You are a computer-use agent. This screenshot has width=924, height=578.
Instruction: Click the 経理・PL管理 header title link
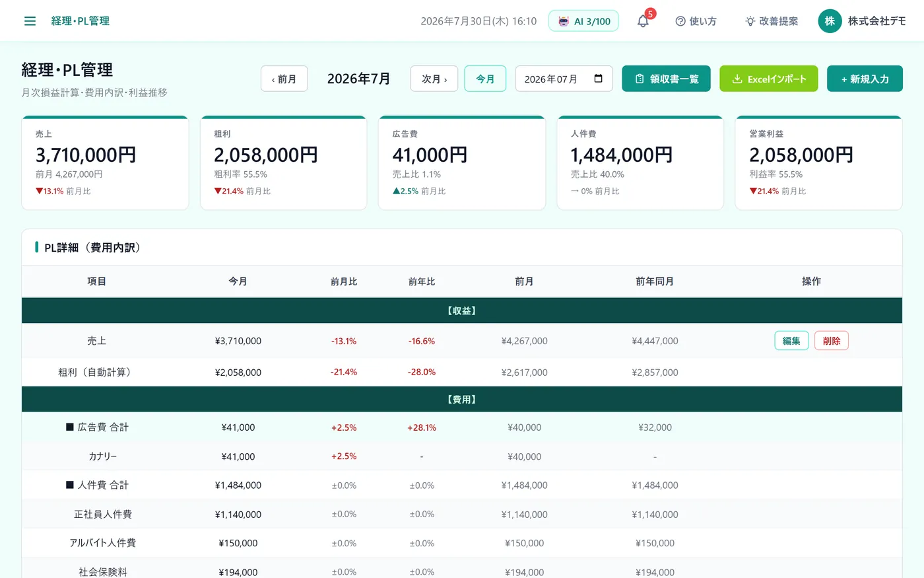pyautogui.click(x=81, y=21)
